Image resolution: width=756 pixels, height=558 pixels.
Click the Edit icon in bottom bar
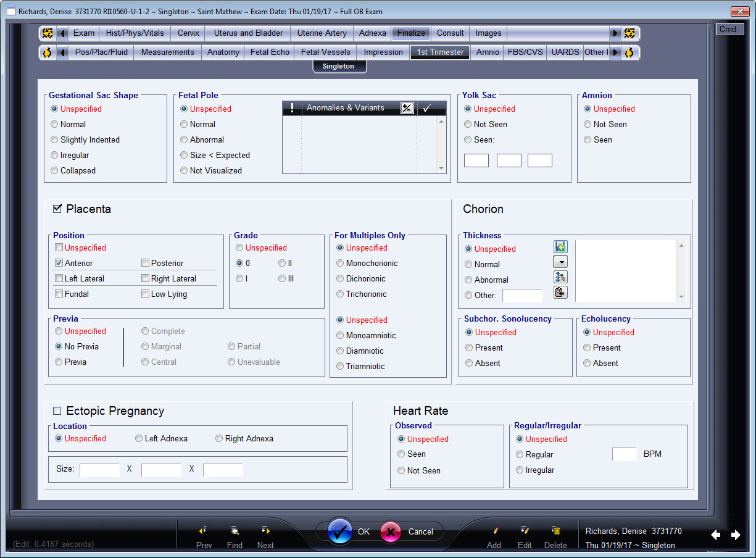[x=525, y=530]
